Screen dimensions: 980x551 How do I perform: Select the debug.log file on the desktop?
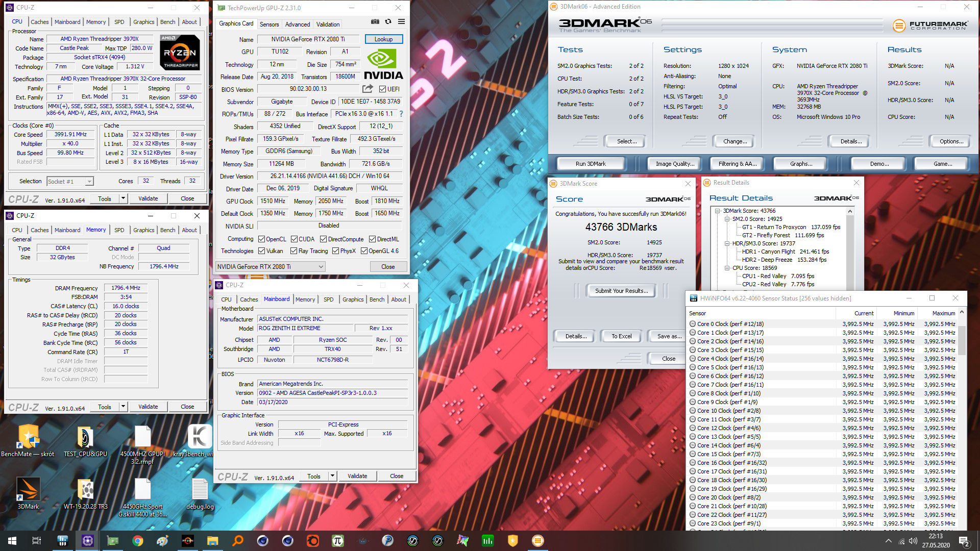tap(200, 493)
